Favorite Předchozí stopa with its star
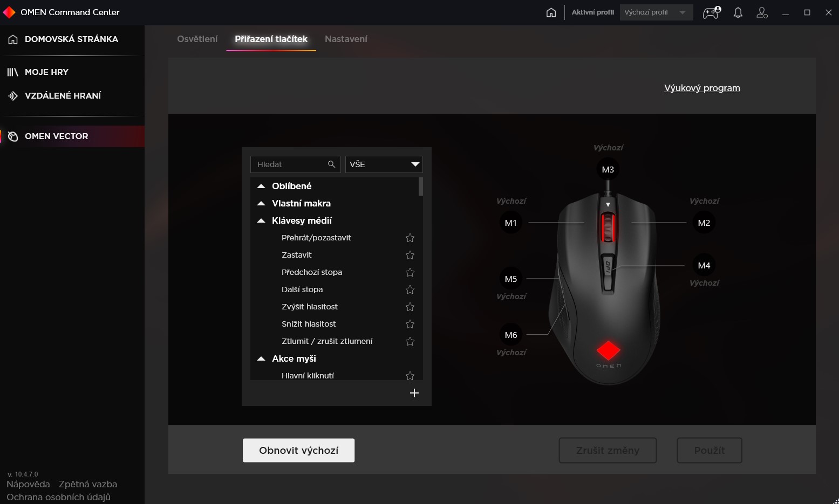 pyautogui.click(x=410, y=272)
